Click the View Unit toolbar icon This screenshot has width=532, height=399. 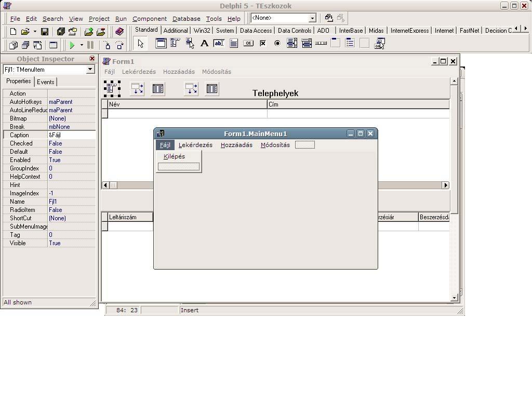(x=14, y=45)
